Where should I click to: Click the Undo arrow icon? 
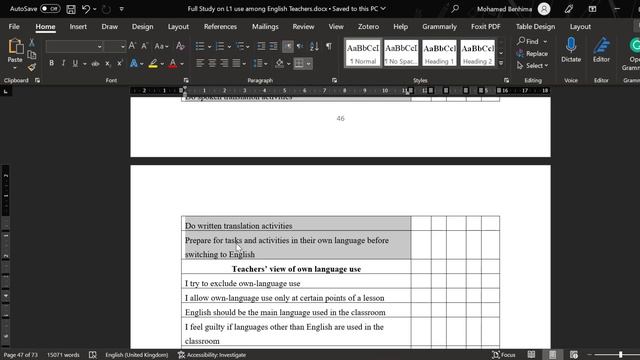pyautogui.click(x=86, y=9)
